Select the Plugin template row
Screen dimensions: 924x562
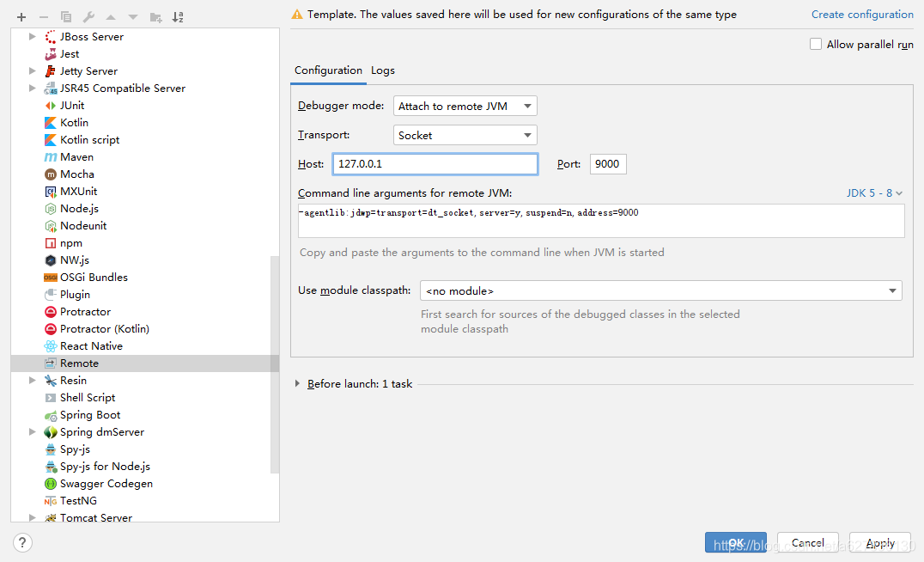click(x=145, y=294)
